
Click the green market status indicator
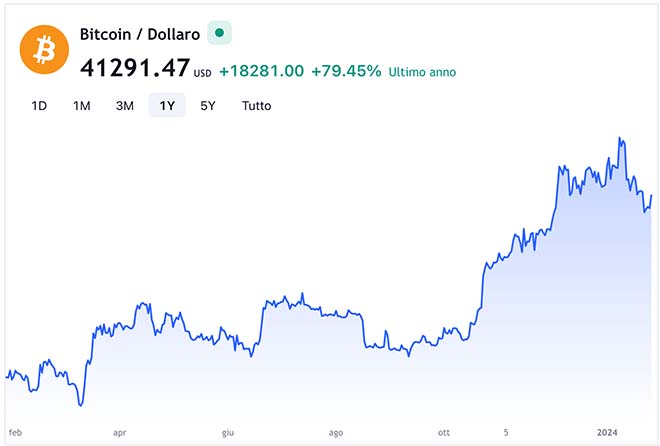219,33
